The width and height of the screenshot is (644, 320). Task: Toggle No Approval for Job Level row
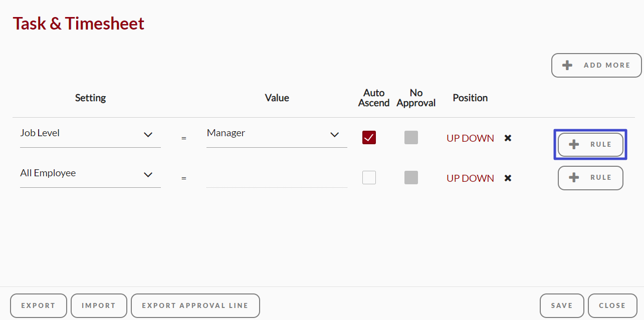[411, 137]
